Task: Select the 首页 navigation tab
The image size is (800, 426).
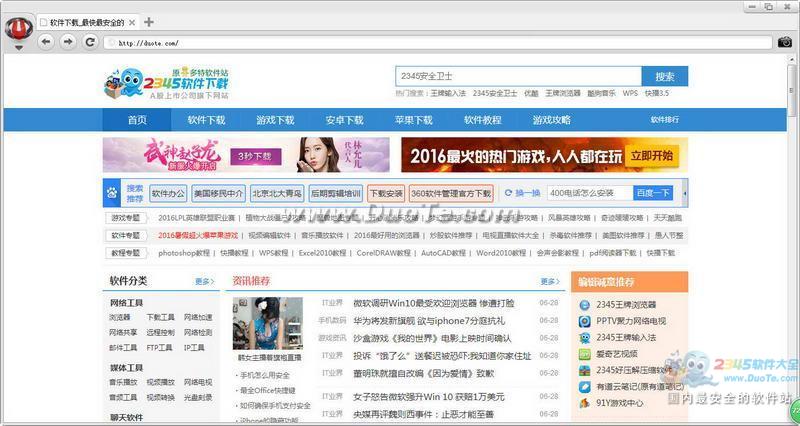Action: pos(137,120)
